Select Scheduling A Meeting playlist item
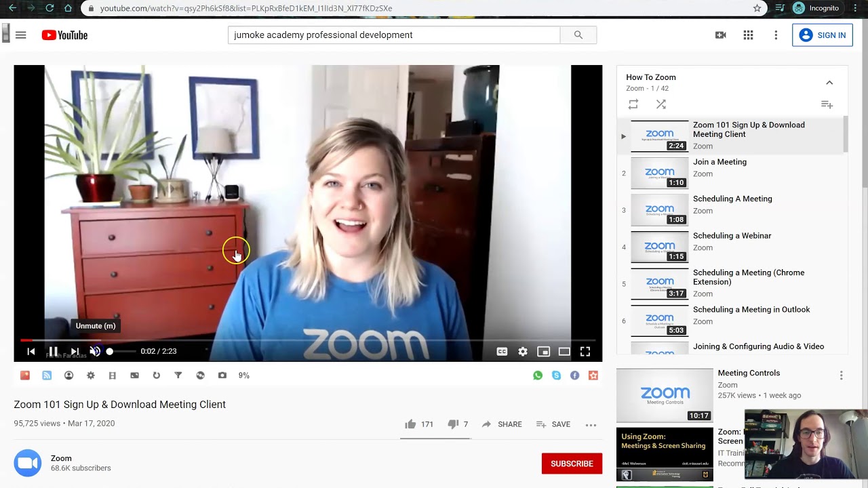 [732, 209]
